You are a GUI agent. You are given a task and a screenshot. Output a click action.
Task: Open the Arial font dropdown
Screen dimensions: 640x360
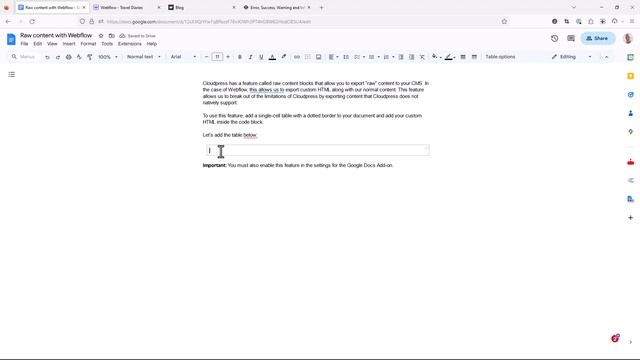coord(183,57)
